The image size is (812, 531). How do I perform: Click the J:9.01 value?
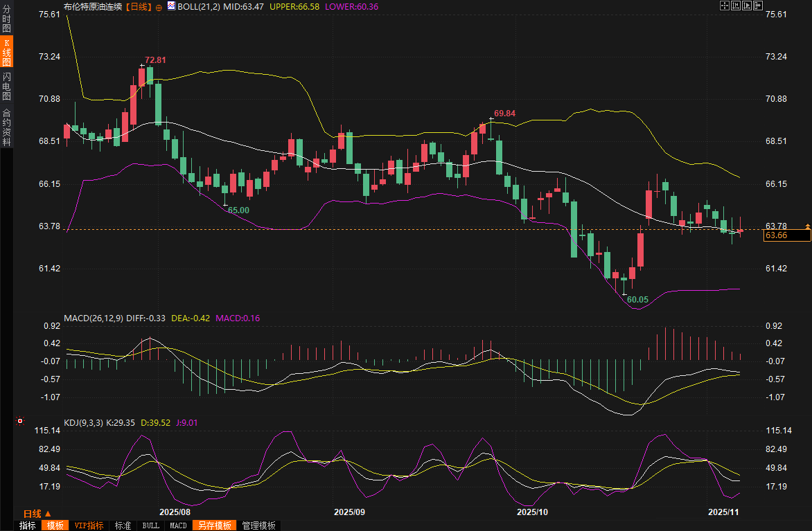(187, 422)
